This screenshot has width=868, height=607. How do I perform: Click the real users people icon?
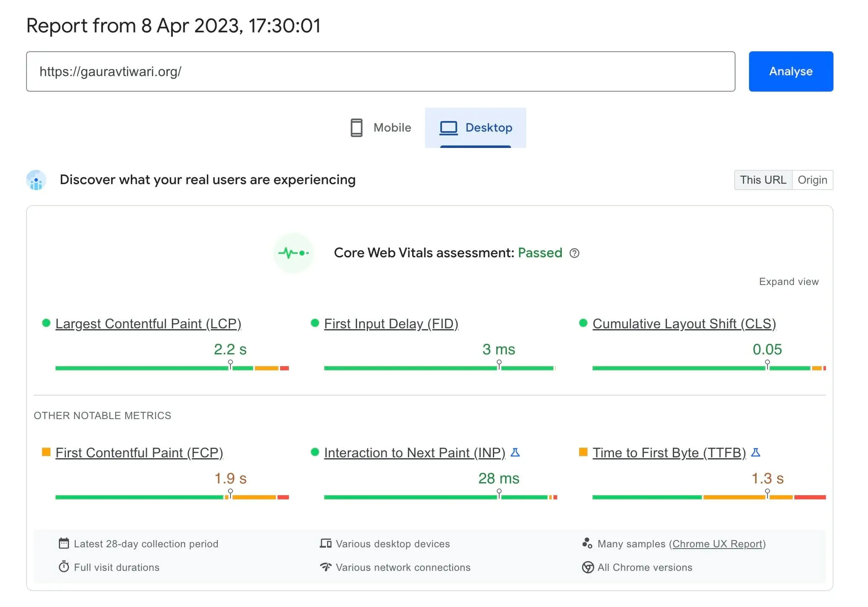pyautogui.click(x=36, y=180)
